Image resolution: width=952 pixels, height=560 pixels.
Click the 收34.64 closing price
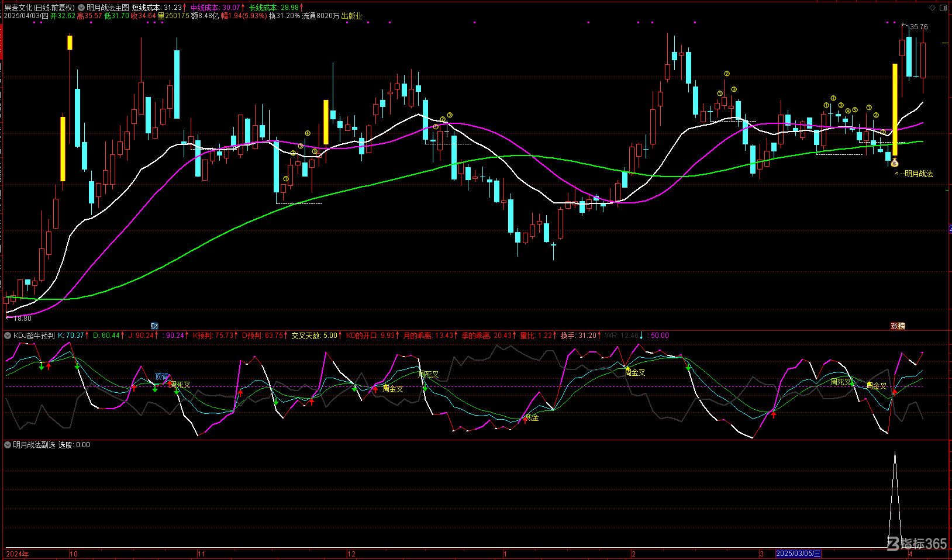pos(143,16)
